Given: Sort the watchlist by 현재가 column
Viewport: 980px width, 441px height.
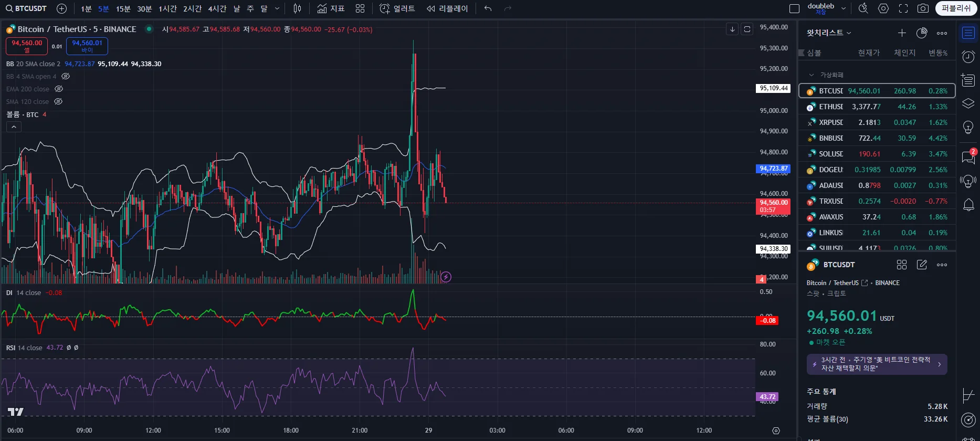Looking at the screenshot, I should (869, 53).
